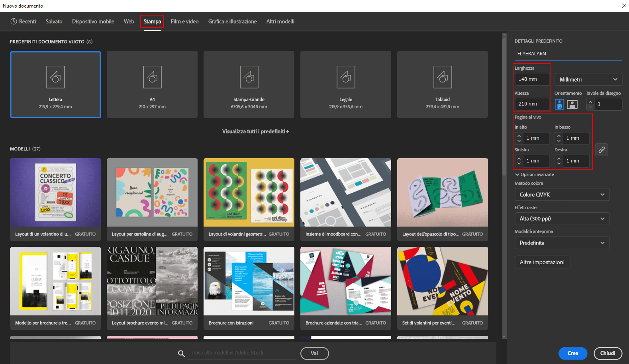Expand the Alta (300 ppi) raster effects dropdown
This screenshot has height=364, width=629.
pos(562,219)
